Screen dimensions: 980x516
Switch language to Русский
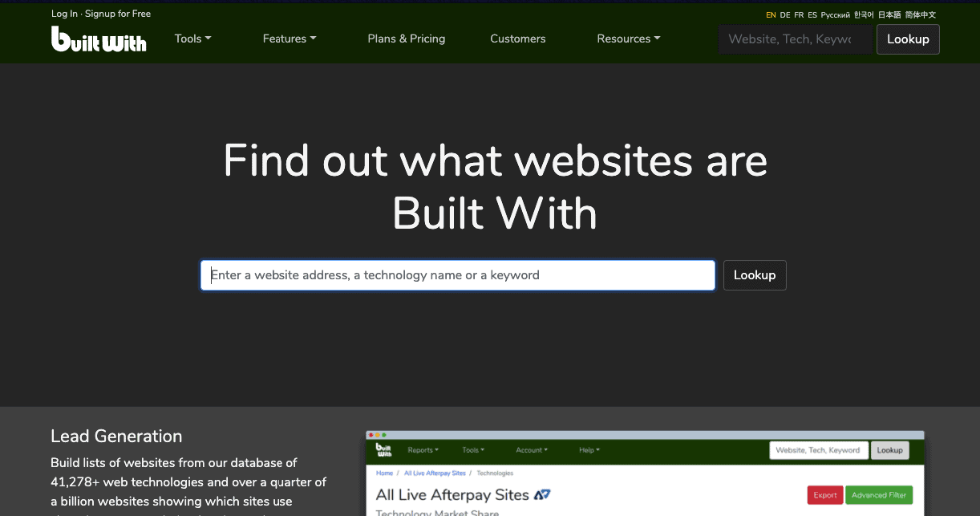coord(836,14)
